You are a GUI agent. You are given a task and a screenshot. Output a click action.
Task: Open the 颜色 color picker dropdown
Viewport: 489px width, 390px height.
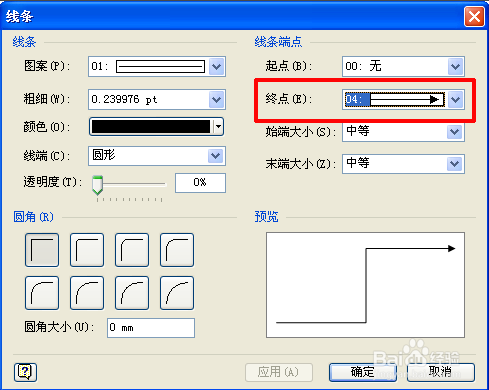pos(218,127)
